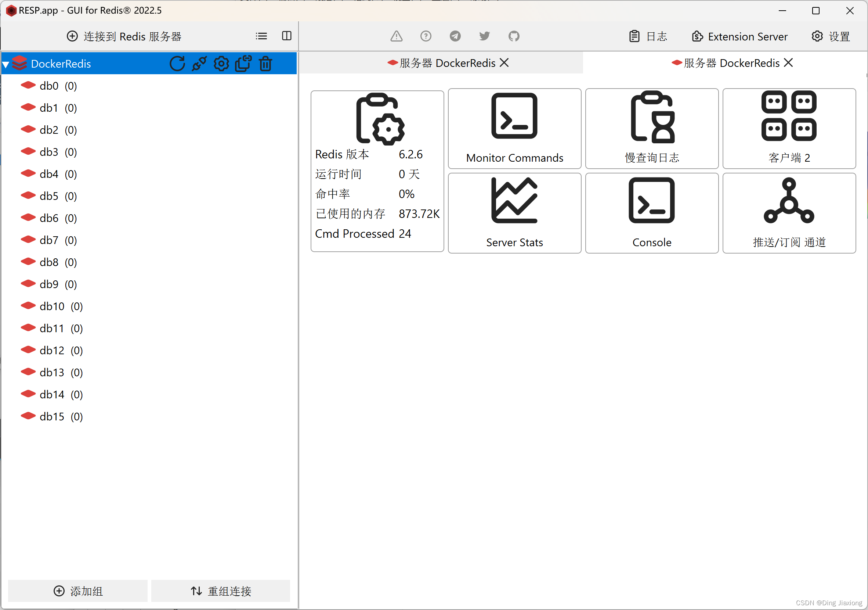Open 慢查询日志 slow log tile
The image size is (868, 610).
652,129
